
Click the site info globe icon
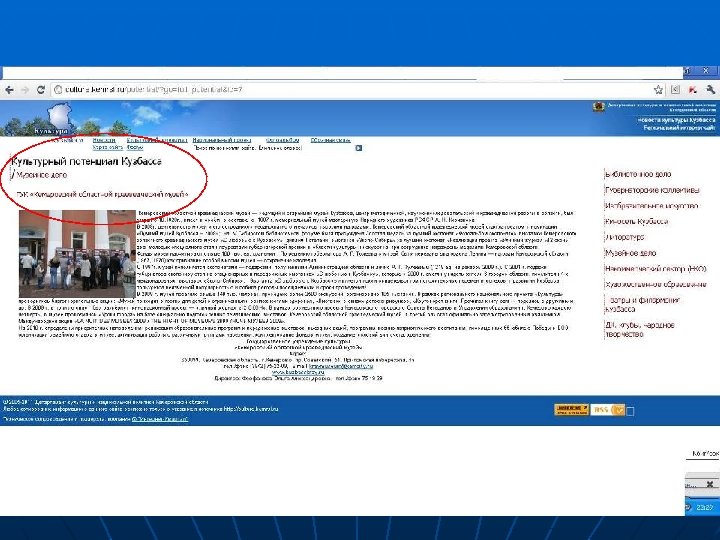[58, 90]
